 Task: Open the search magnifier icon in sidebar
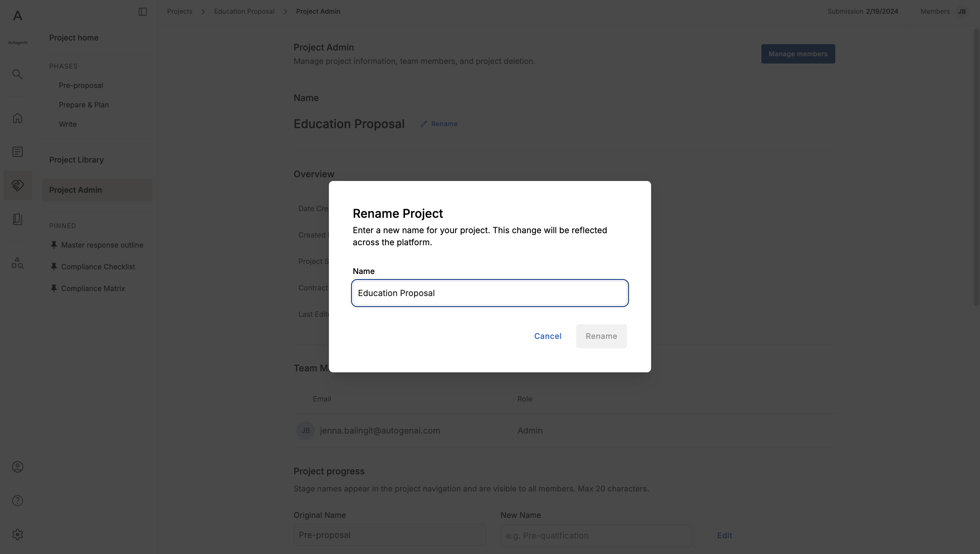tap(17, 74)
